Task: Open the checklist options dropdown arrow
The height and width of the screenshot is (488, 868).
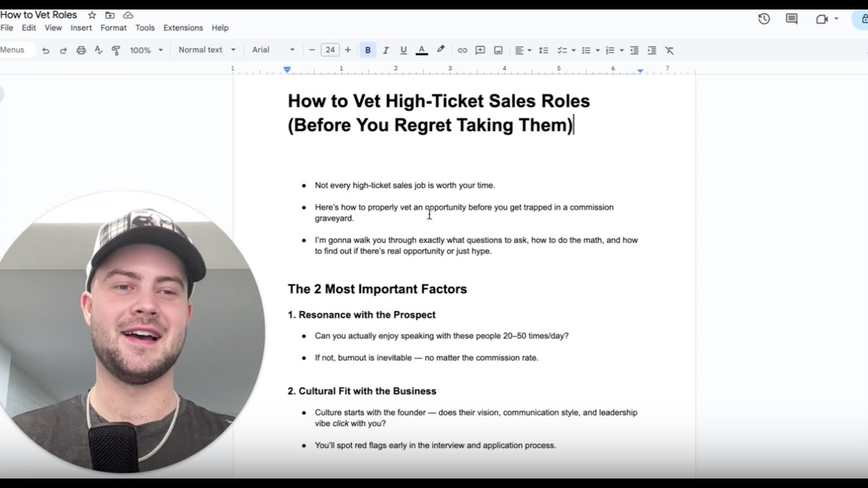Action: click(x=573, y=50)
